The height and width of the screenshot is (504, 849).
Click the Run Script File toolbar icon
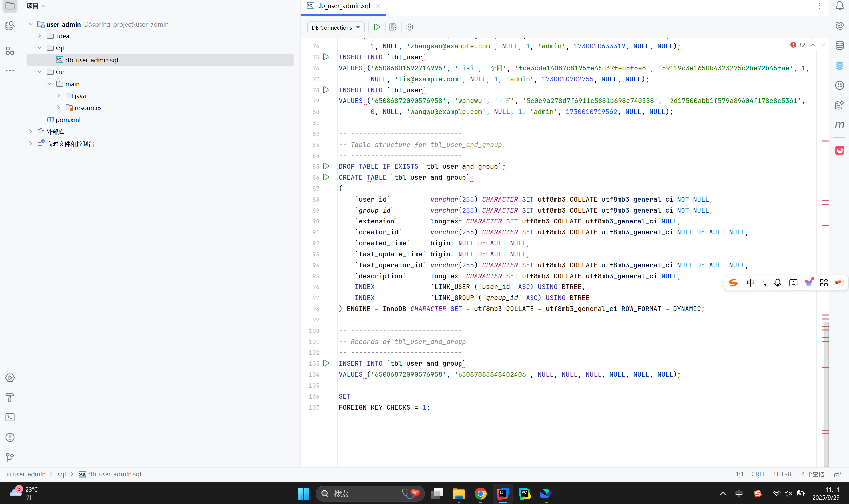[x=393, y=27]
